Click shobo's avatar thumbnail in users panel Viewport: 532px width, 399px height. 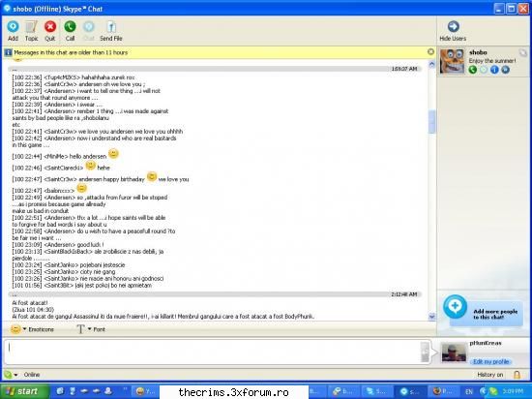click(x=453, y=61)
